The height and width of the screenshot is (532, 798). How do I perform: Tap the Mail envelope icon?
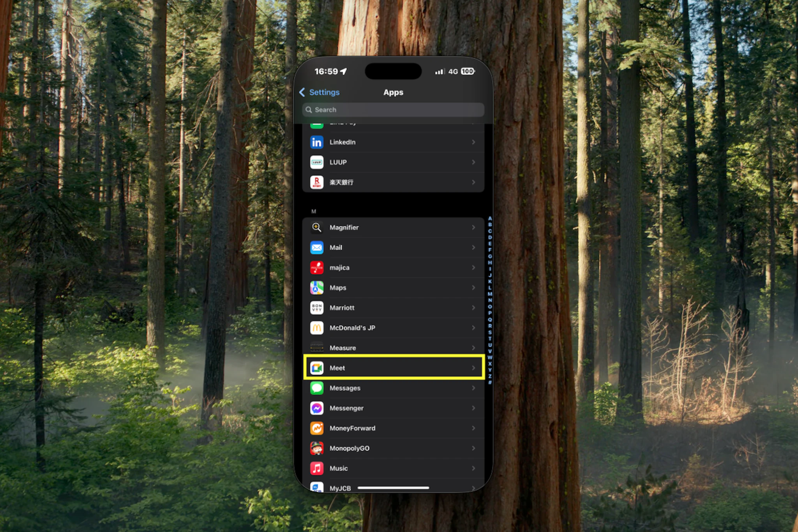point(316,248)
